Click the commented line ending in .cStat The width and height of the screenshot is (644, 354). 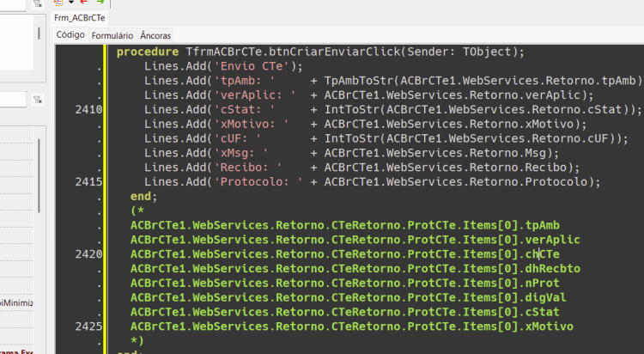point(345,312)
